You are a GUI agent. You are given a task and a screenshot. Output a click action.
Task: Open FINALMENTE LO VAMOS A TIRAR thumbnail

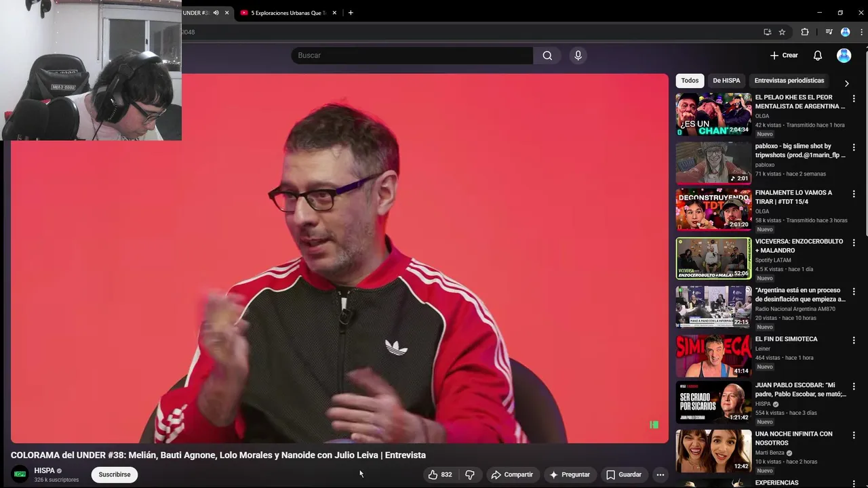click(713, 209)
